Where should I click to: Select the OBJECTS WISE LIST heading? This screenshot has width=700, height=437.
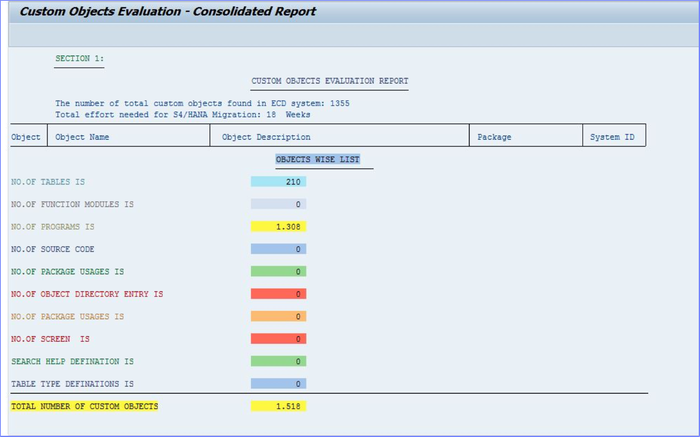(317, 159)
